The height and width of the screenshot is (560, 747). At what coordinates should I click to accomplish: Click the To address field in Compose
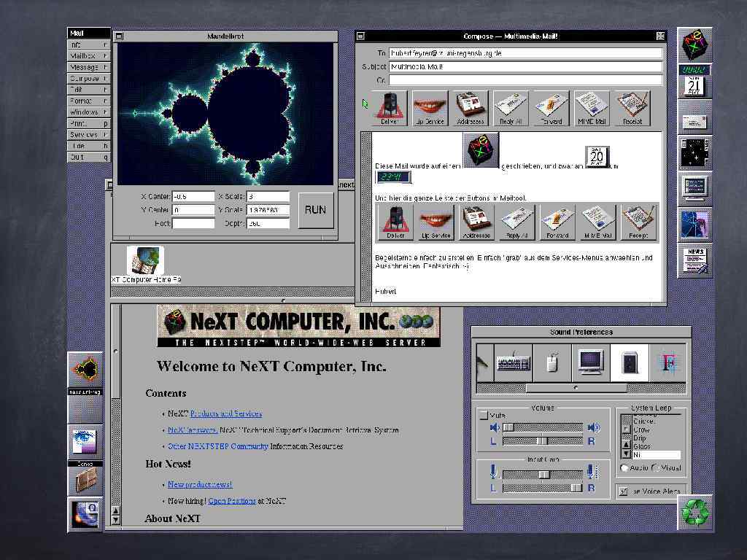526,53
